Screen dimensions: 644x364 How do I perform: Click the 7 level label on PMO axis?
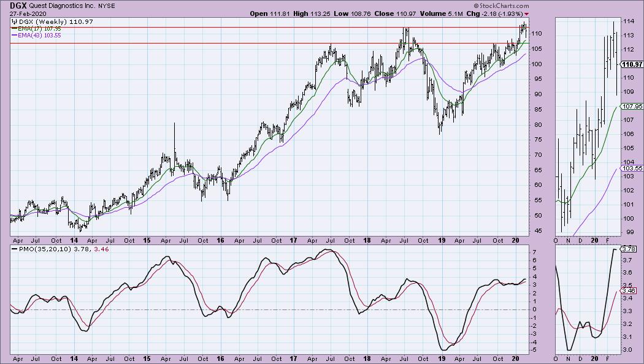pos(534,252)
